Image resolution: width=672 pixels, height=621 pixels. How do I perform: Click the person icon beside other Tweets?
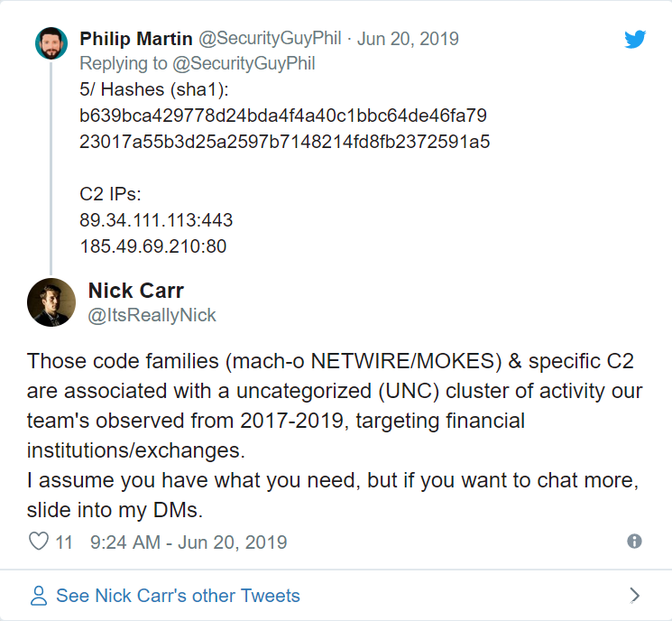tap(39, 596)
